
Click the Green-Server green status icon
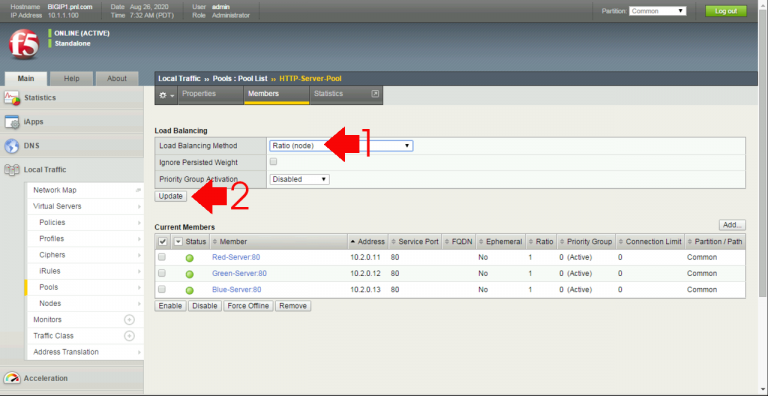tap(190, 274)
